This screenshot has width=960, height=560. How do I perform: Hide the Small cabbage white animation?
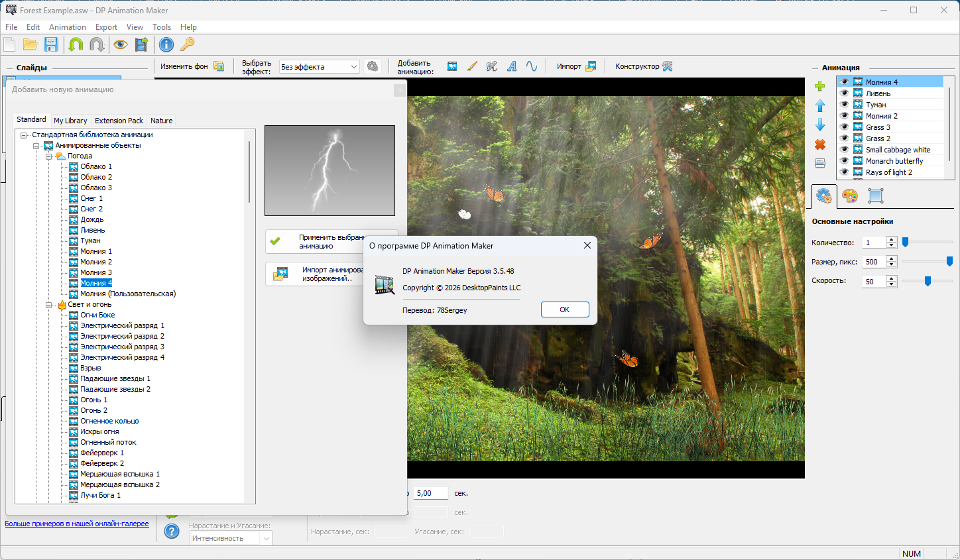[x=845, y=150]
